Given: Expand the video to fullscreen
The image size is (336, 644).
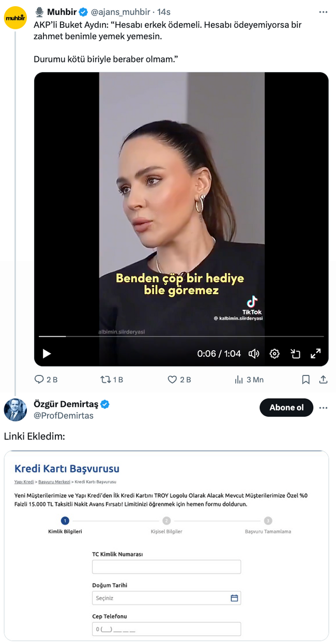Looking at the screenshot, I should click(x=316, y=354).
